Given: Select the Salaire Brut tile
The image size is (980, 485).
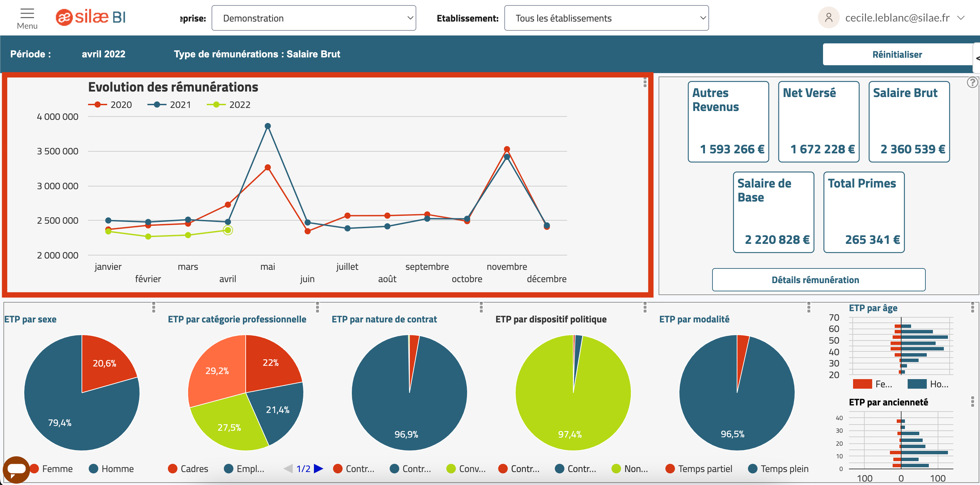Looking at the screenshot, I should pos(909,122).
